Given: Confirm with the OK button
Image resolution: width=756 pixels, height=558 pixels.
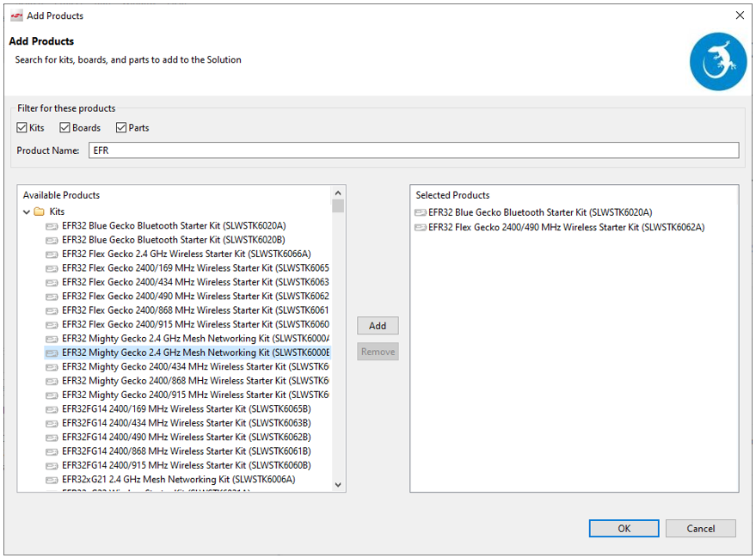Looking at the screenshot, I should (x=624, y=529).
